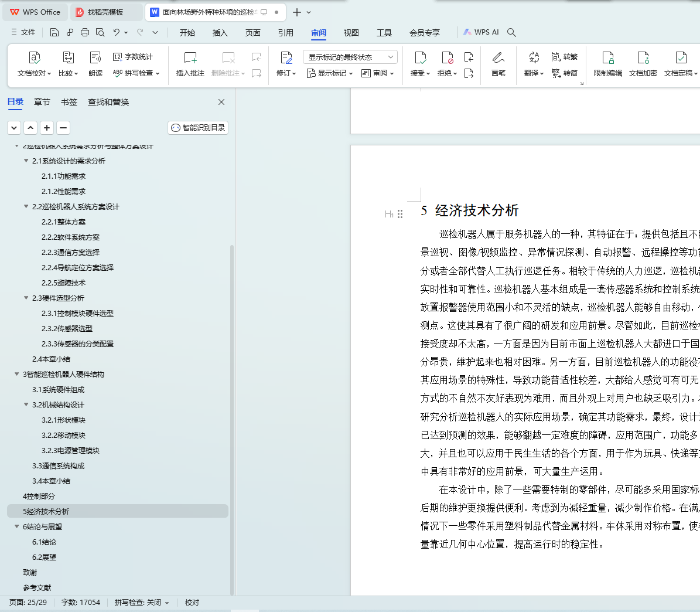The width and height of the screenshot is (700, 612).
Task: Open 显示标记 markup options
Action: (x=330, y=73)
